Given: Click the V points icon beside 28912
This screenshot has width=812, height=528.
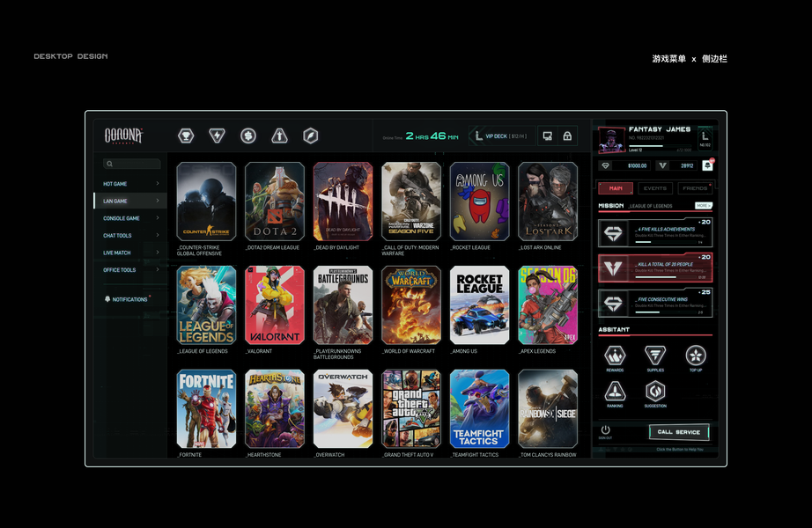Looking at the screenshot, I should point(662,165).
